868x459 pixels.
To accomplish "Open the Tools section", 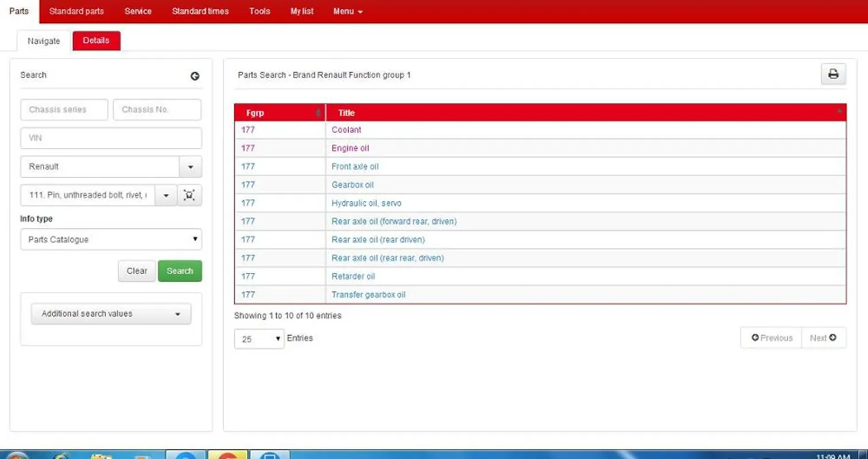I will [259, 11].
